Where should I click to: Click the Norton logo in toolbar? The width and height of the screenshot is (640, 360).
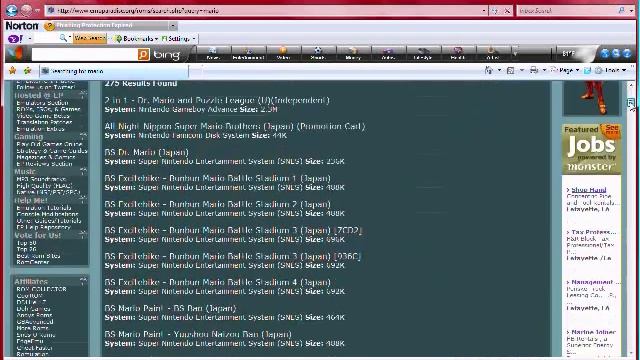pyautogui.click(x=22, y=26)
